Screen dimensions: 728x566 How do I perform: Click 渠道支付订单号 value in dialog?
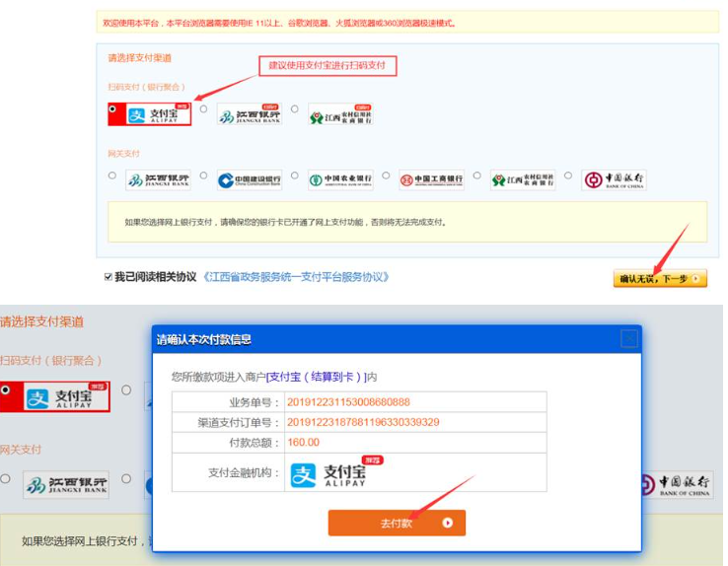(x=363, y=422)
